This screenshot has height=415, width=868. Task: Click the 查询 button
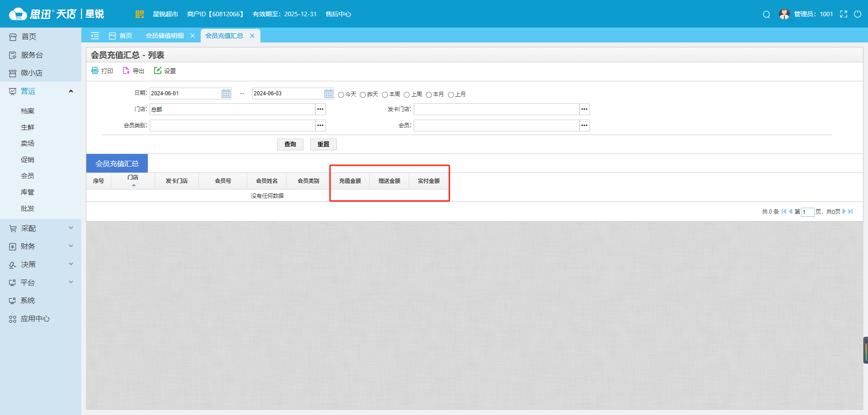point(290,144)
